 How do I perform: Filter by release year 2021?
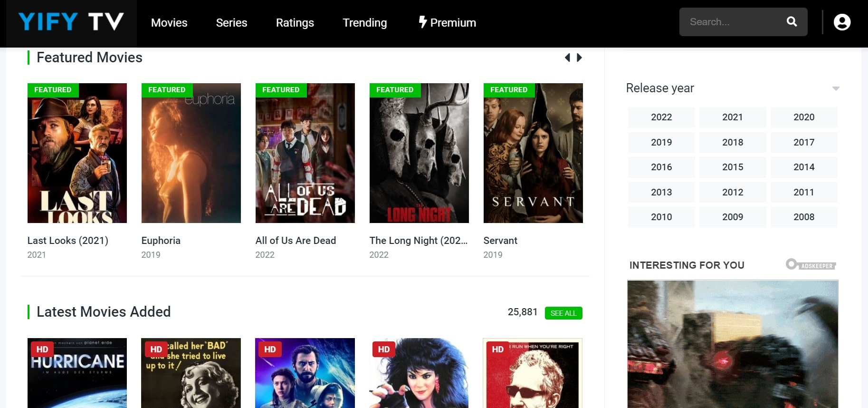[x=733, y=117]
